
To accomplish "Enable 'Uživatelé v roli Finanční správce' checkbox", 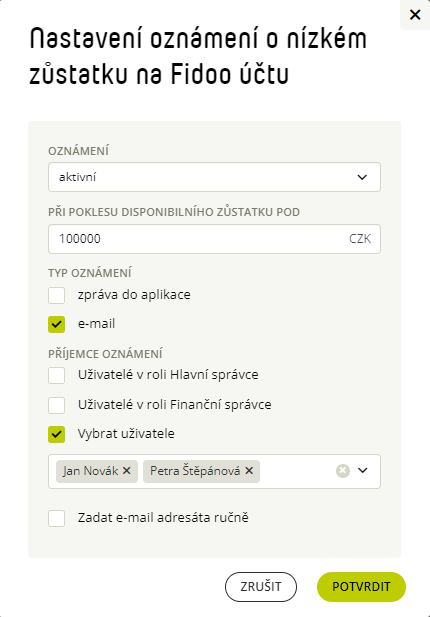I will pos(57,405).
